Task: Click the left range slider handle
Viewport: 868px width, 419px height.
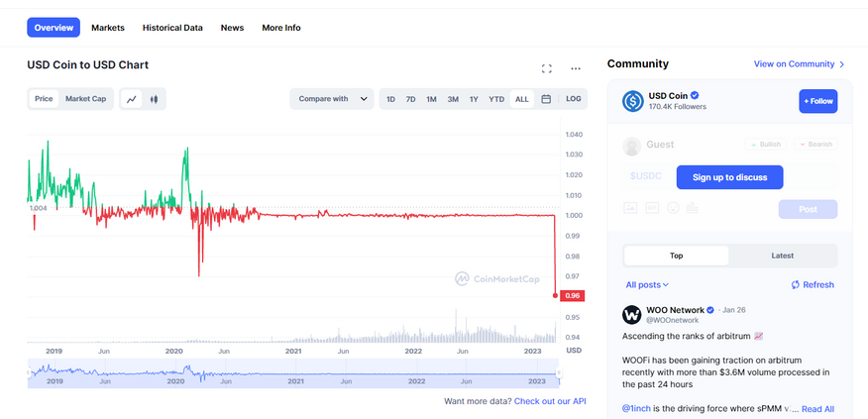Action: click(x=29, y=373)
